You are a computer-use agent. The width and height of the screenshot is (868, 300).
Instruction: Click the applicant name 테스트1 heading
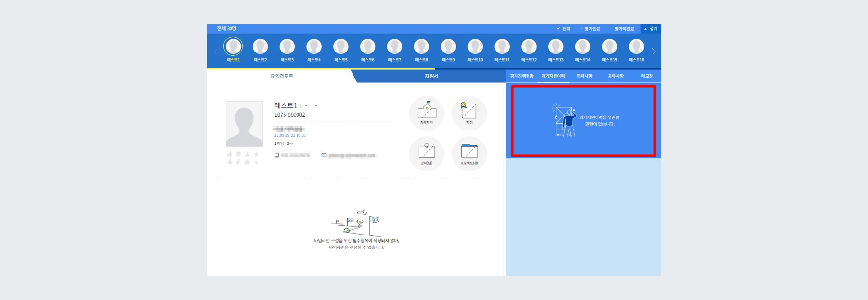285,105
